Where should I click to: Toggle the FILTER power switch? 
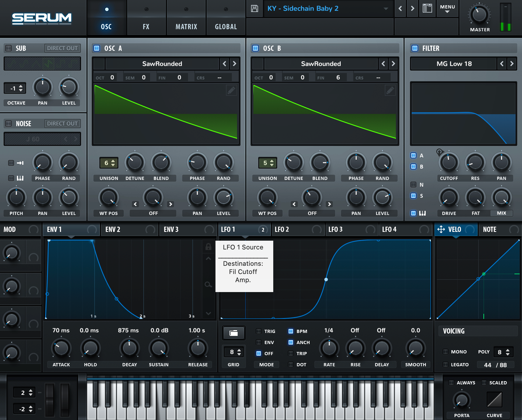[x=415, y=48]
